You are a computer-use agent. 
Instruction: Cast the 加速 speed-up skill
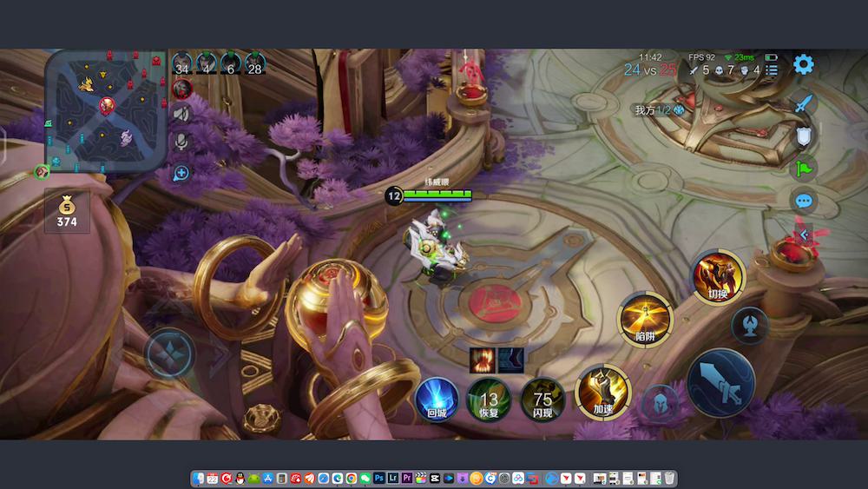click(603, 392)
